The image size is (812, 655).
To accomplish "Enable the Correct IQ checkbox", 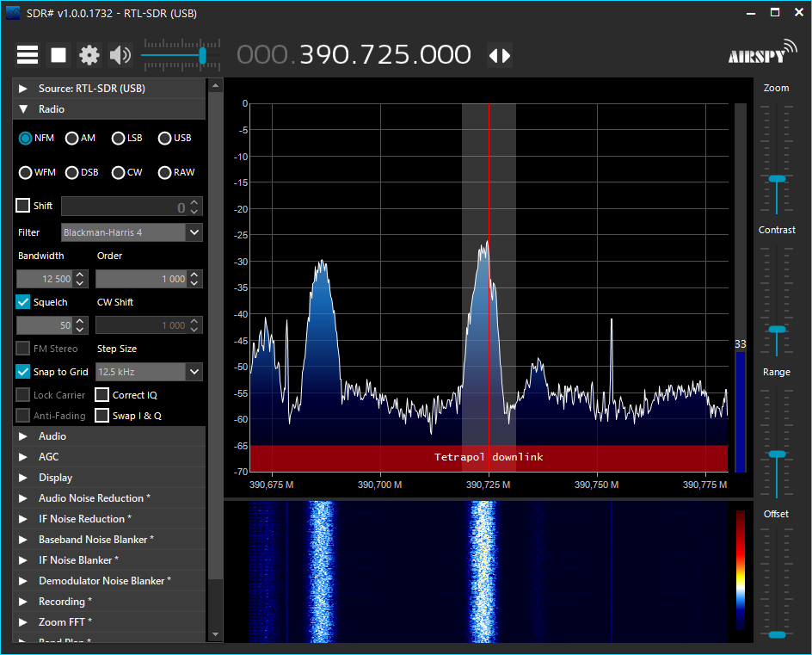I will 102,395.
